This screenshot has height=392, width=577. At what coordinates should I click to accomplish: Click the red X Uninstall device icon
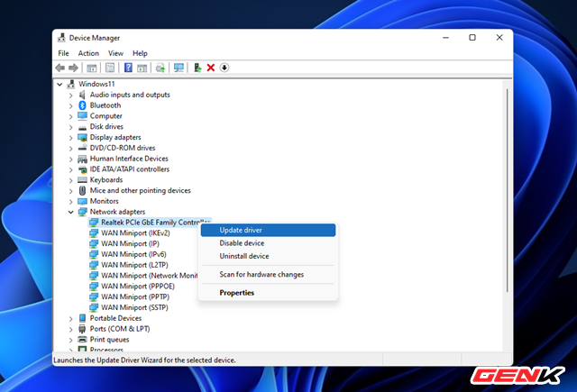211,68
